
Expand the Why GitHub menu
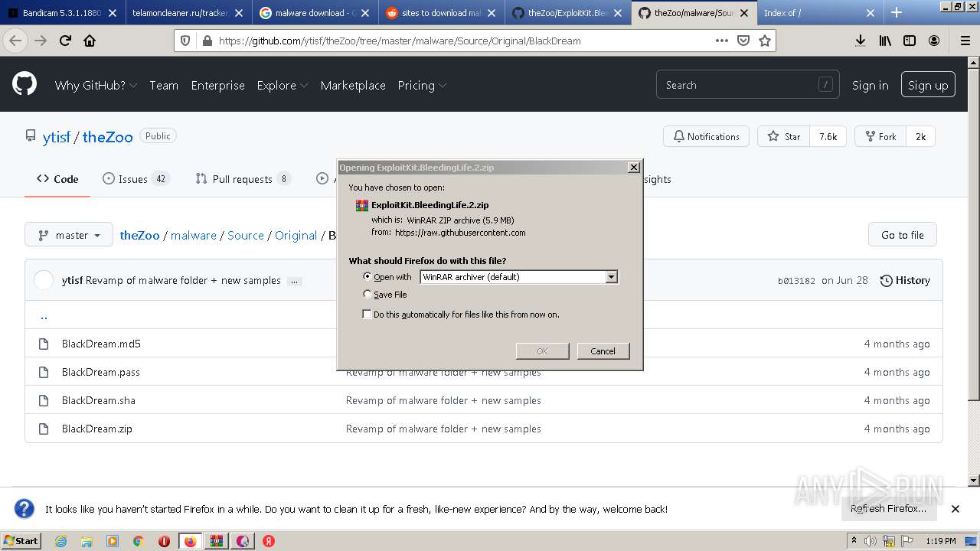[96, 85]
